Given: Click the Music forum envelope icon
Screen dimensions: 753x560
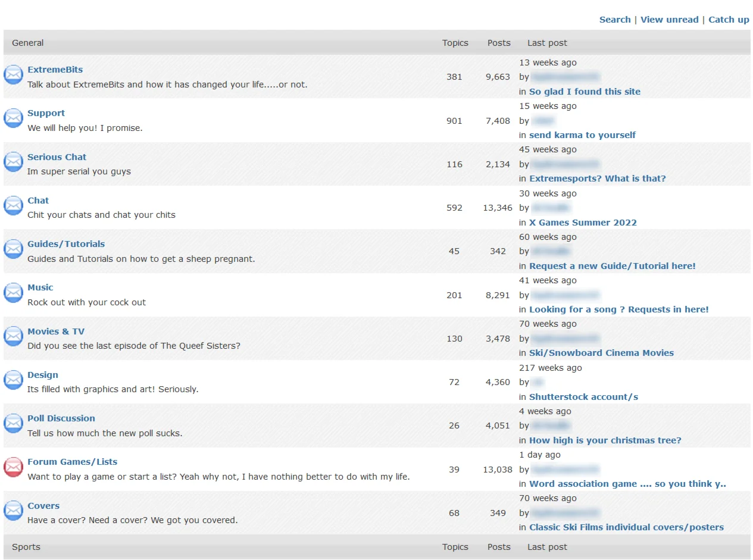Looking at the screenshot, I should pos(13,293).
